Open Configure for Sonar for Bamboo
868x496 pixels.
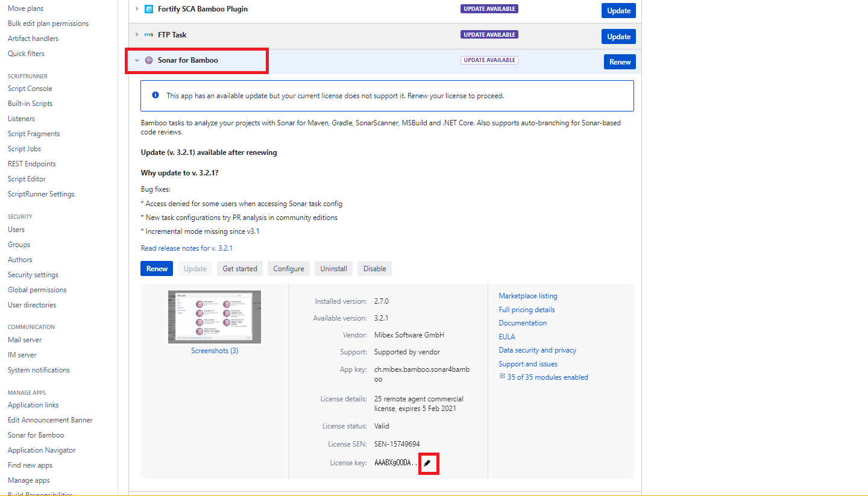pyautogui.click(x=289, y=269)
